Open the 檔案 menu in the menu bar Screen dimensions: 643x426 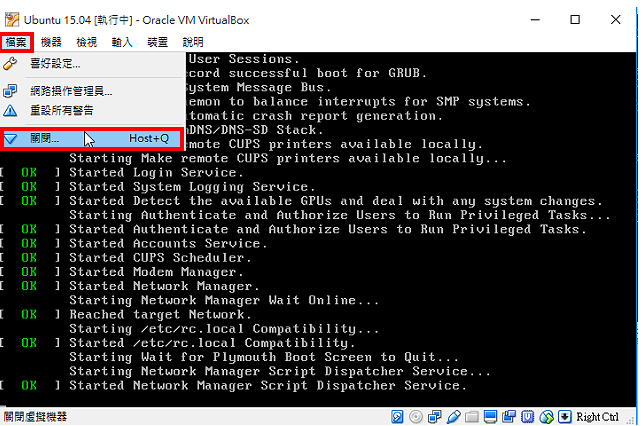(x=16, y=42)
